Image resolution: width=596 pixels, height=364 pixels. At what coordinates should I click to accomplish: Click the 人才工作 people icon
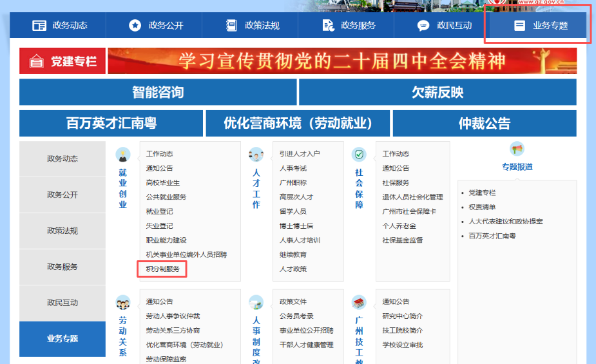click(256, 155)
